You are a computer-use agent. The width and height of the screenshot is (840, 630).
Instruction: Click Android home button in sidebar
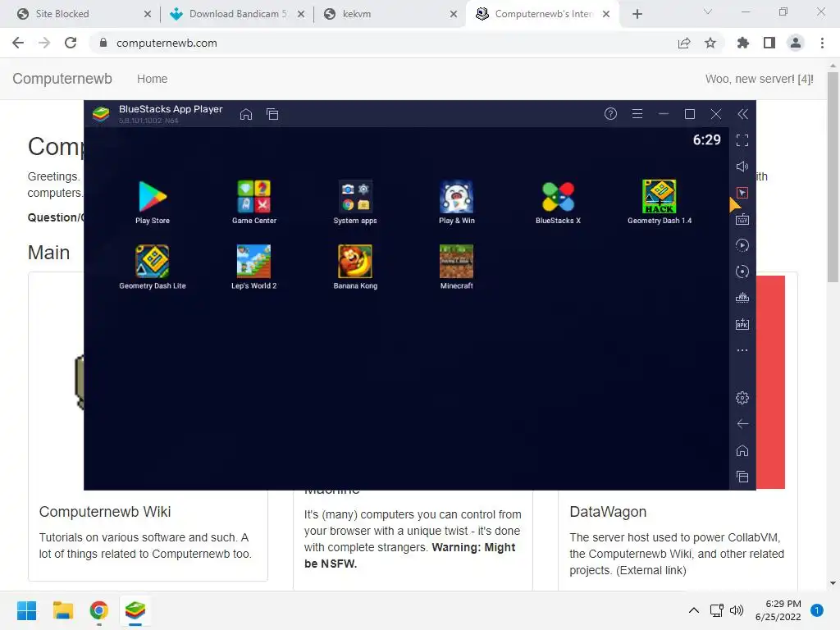(742, 450)
